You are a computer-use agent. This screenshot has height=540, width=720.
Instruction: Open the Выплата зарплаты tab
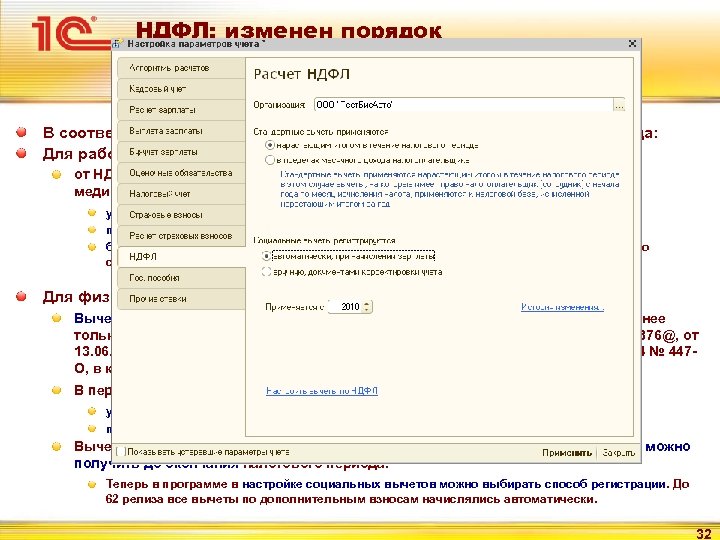(181, 131)
